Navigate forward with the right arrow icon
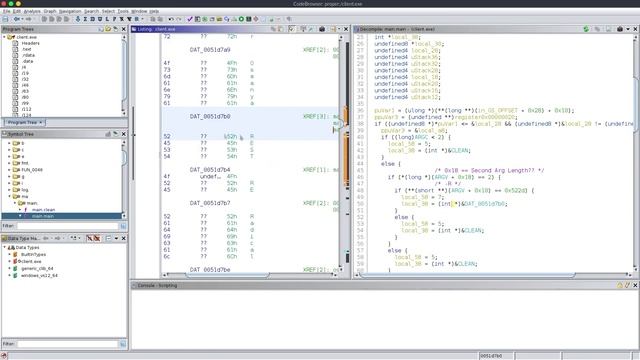Image resolution: width=640 pixels, height=360 pixels. coord(28,19)
